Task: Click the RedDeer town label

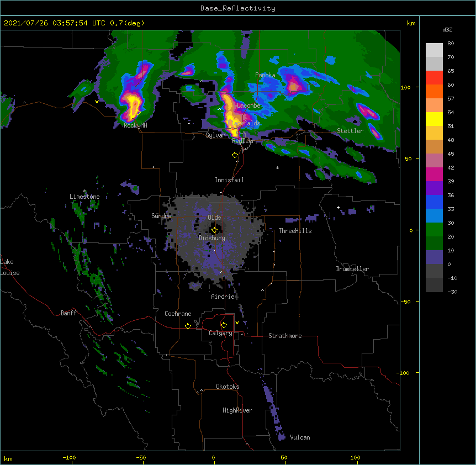Action: click(x=243, y=141)
